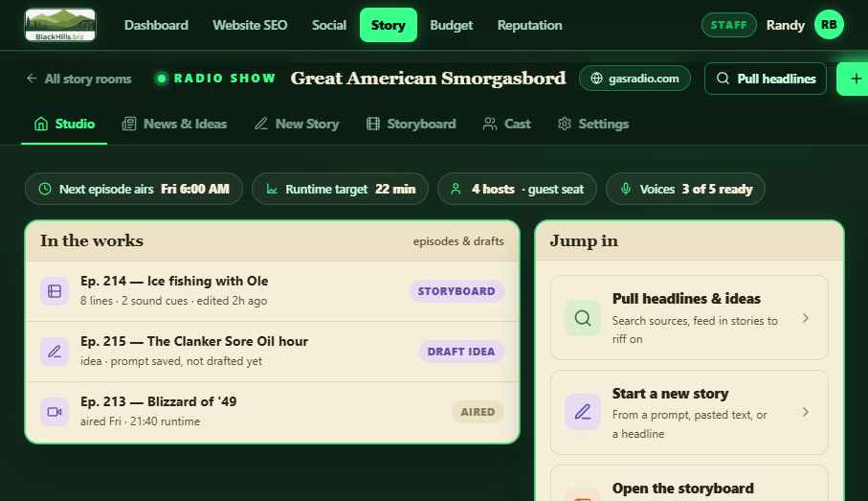Open Randy's RB avatar menu
868x501 pixels.
point(829,25)
